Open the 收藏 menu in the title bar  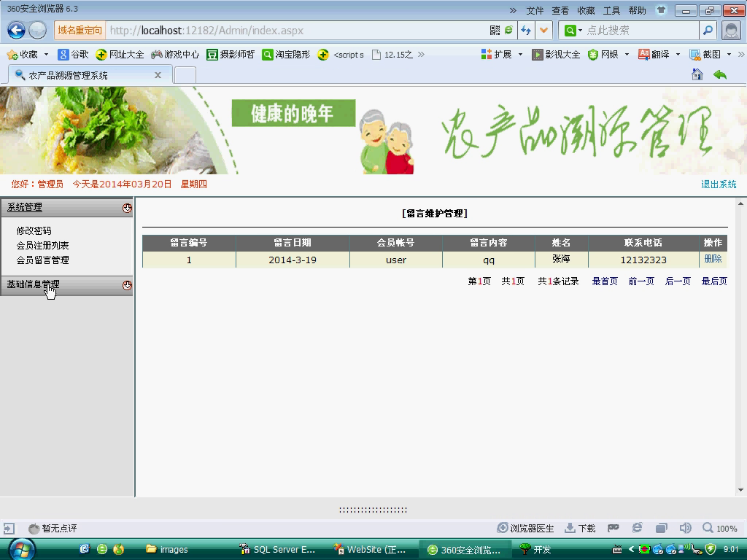click(x=586, y=10)
